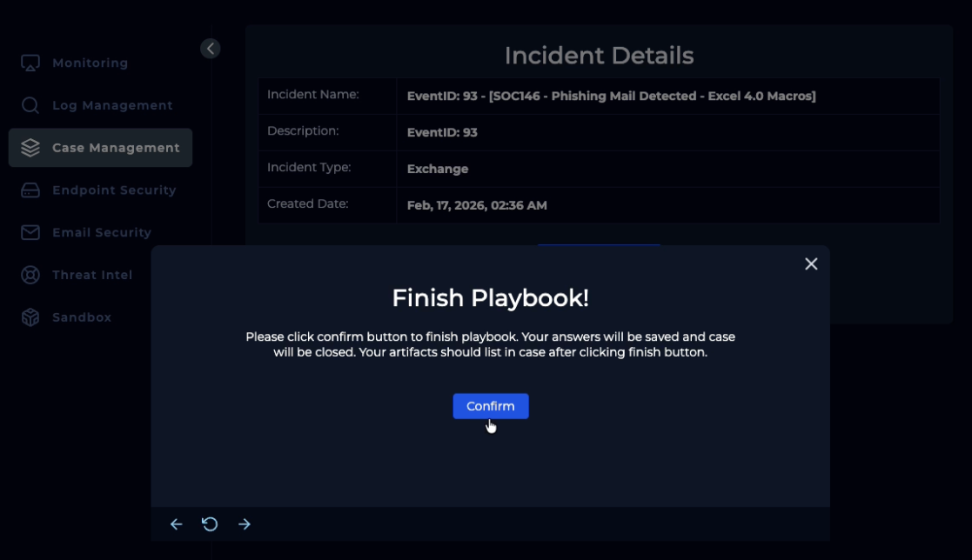972x560 pixels.
Task: Close the Finish Playbook dialog
Action: (811, 263)
